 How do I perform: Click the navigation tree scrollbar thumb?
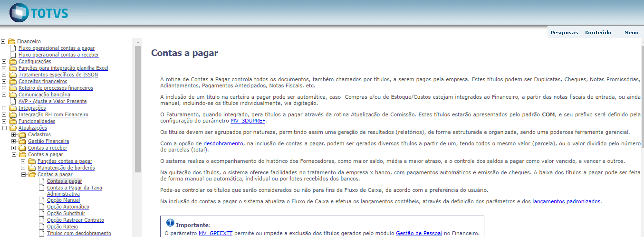(x=138, y=108)
